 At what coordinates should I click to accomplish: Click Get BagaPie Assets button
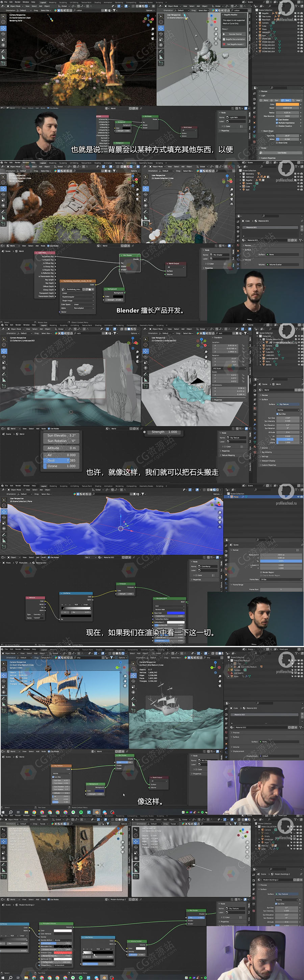coord(234,44)
